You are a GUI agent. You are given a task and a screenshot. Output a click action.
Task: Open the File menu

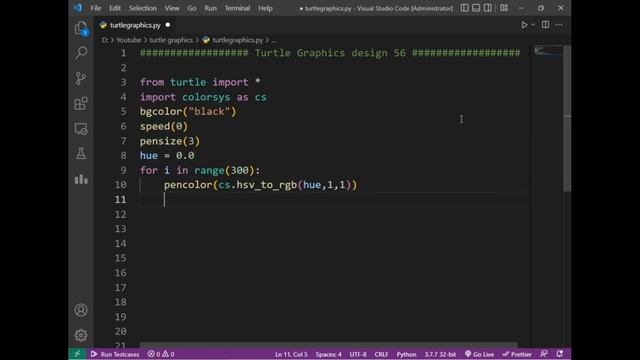96,8
